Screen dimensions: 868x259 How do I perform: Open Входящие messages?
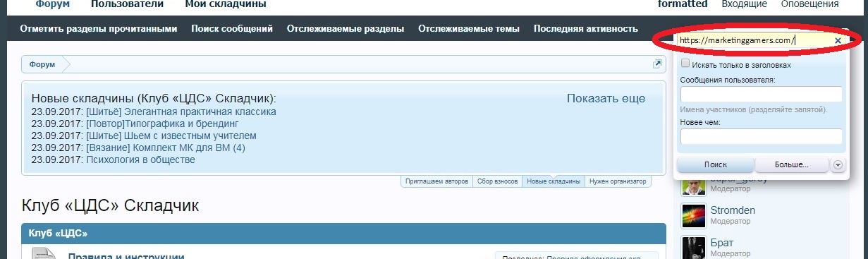744,4
